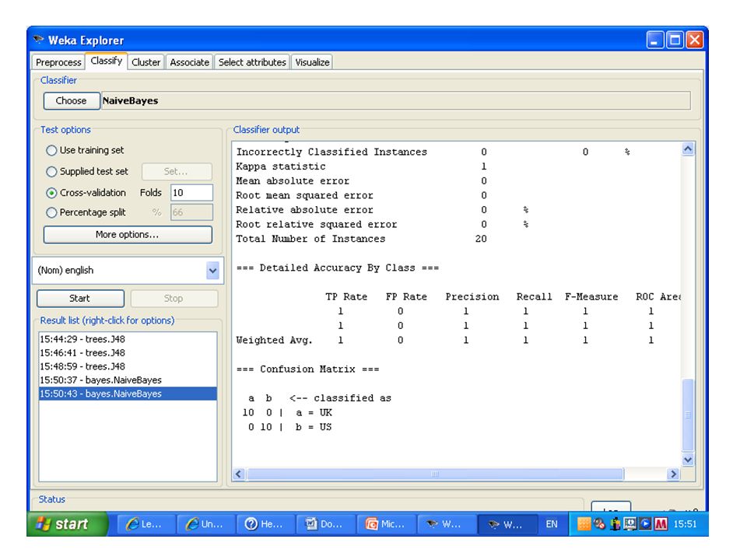Click the Choose classifier button

click(x=72, y=100)
